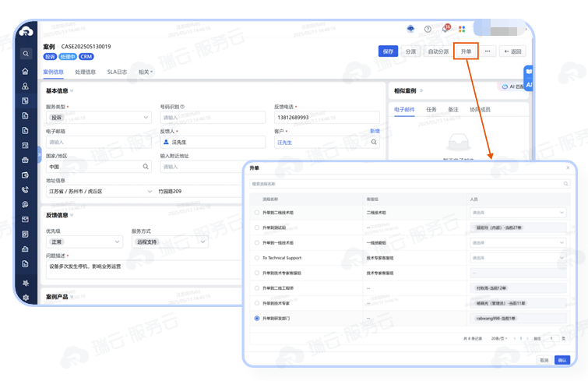Click 确认 in 升单 dialog
This screenshot has width=588, height=381.
(562, 360)
